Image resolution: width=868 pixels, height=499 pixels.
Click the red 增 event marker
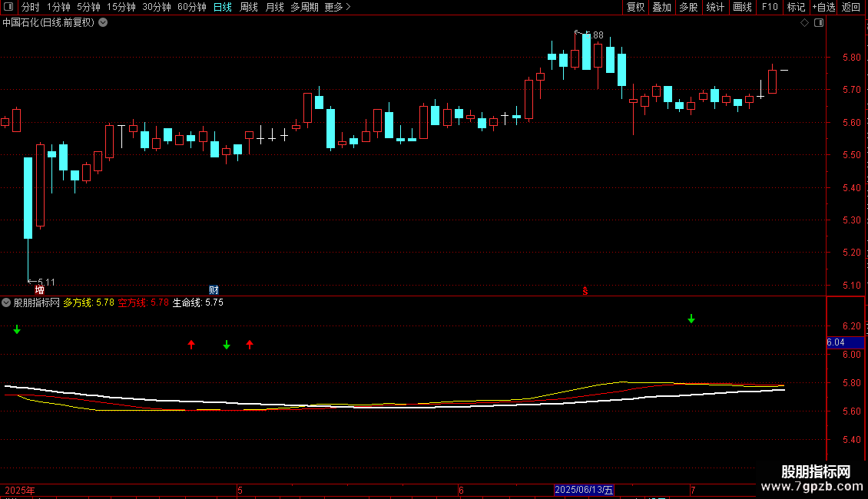39,290
